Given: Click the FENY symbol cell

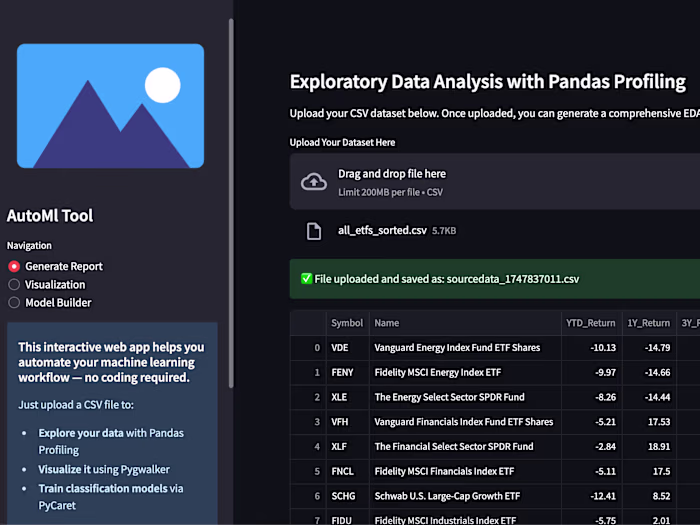Looking at the screenshot, I should (x=347, y=372).
